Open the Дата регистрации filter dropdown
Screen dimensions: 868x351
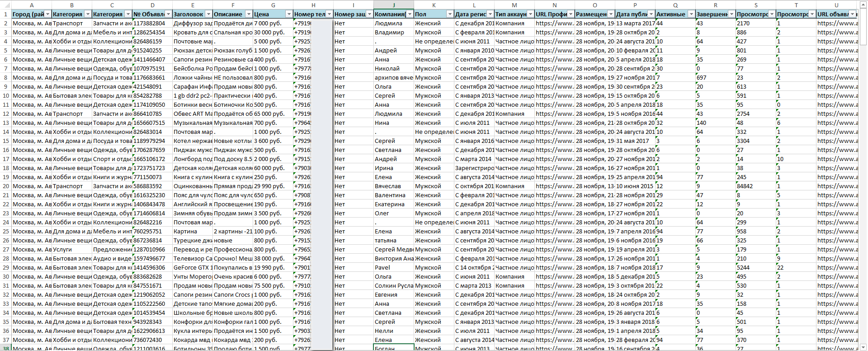(x=490, y=14)
